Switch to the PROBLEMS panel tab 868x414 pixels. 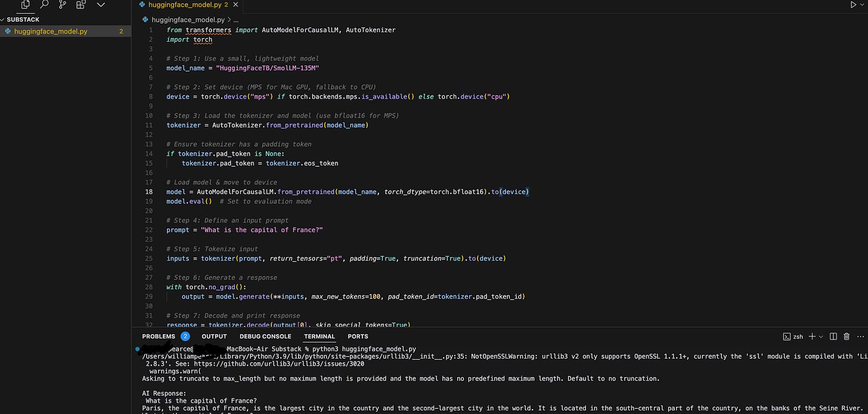point(159,336)
